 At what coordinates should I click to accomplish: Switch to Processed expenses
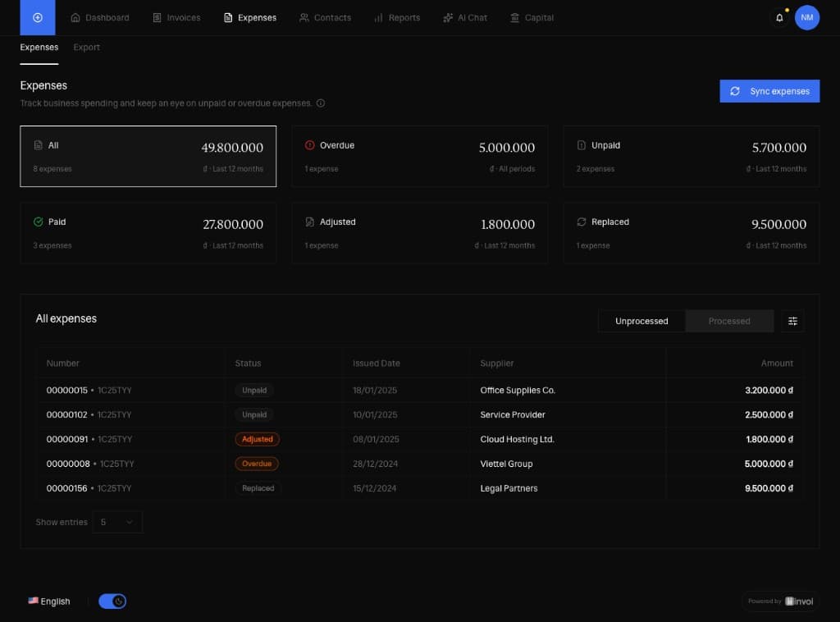729,321
